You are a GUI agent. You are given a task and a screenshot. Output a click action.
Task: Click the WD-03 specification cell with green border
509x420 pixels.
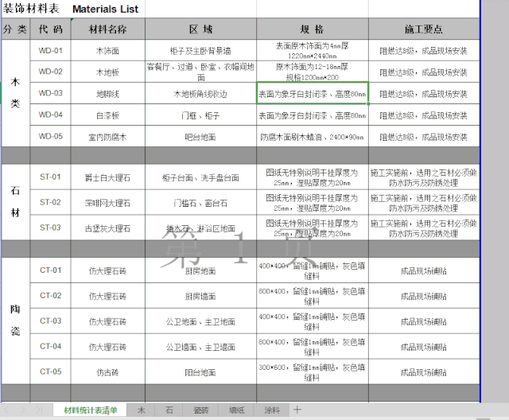[312, 94]
